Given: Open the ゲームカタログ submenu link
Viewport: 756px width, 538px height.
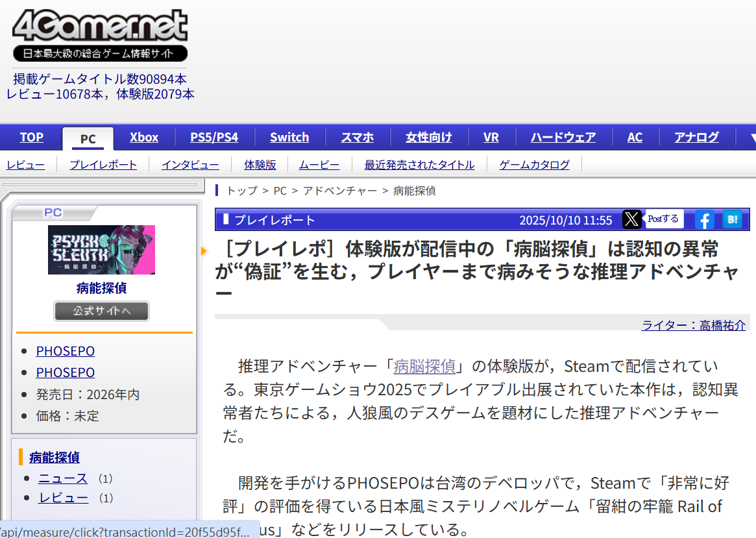Looking at the screenshot, I should point(534,165).
